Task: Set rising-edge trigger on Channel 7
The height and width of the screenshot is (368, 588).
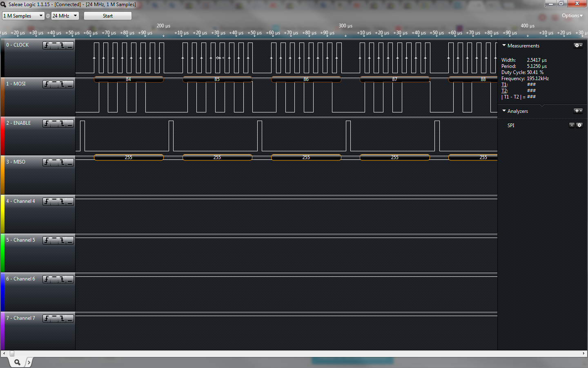Action: click(x=46, y=318)
